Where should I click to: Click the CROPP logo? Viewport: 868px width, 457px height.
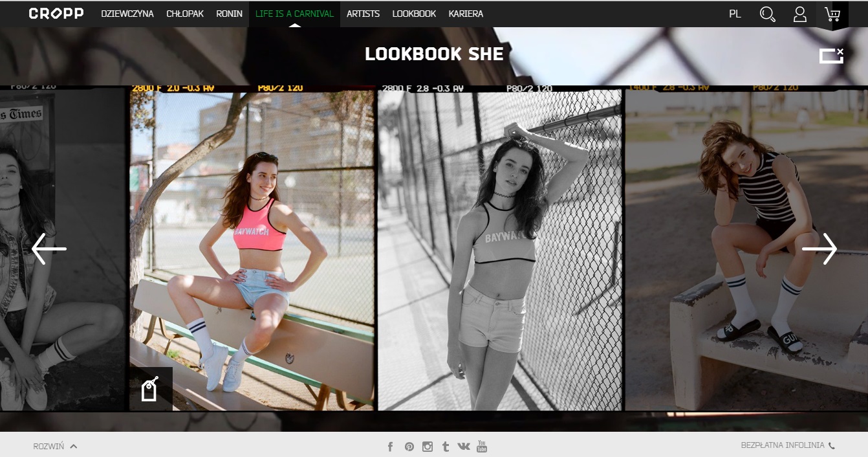click(x=56, y=13)
